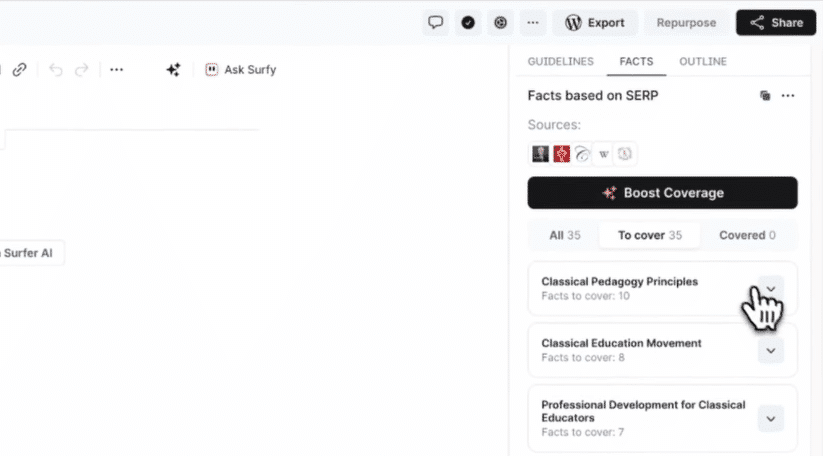Expand the Classical Pedagogy Principles section
This screenshot has height=456, width=823.
coord(770,288)
